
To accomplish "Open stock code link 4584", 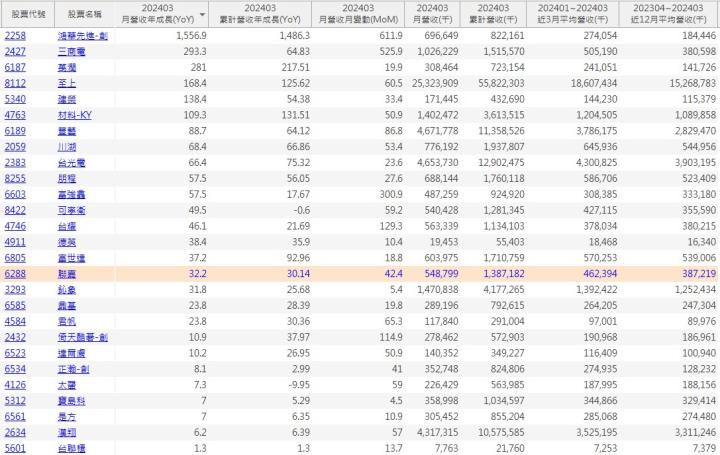I will (x=15, y=321).
